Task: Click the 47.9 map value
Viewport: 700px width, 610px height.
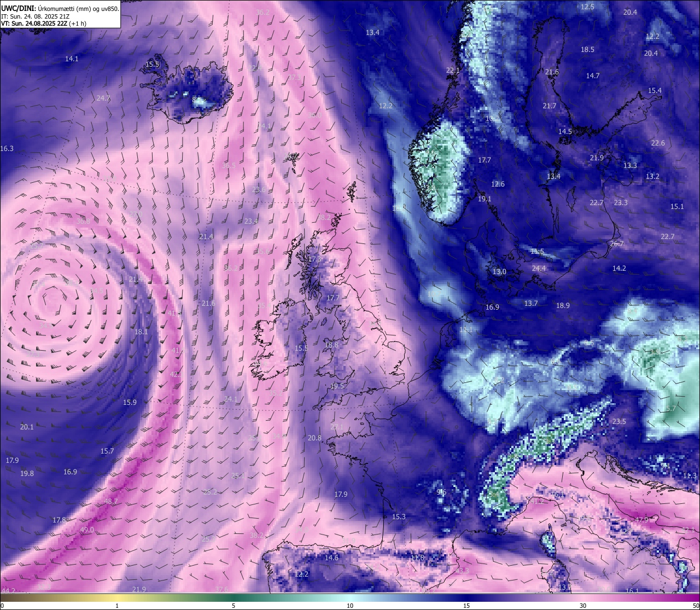Action: [x=641, y=520]
